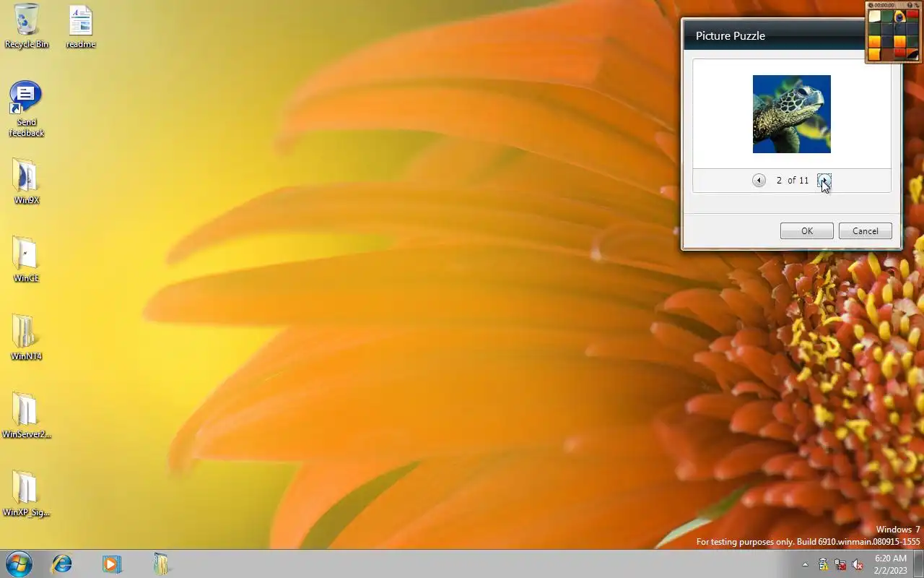Pause the puzzle gadget timer clock
Image resolution: width=924 pixels, height=578 pixels.
871,5
